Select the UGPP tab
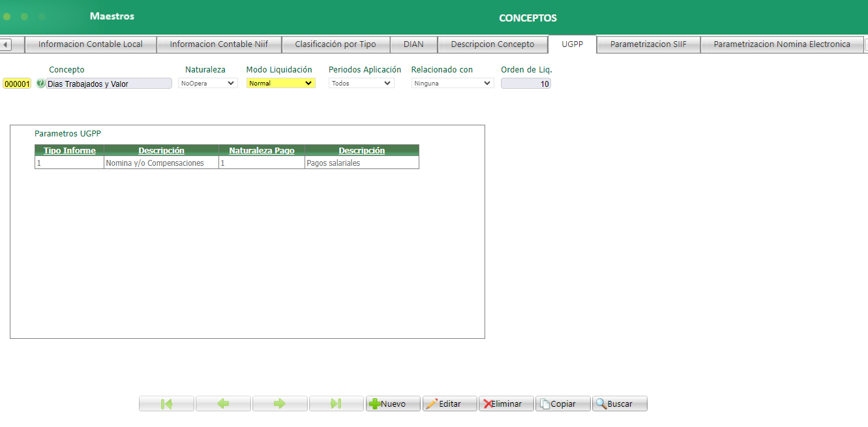Screen dimensions: 868x427 572,44
